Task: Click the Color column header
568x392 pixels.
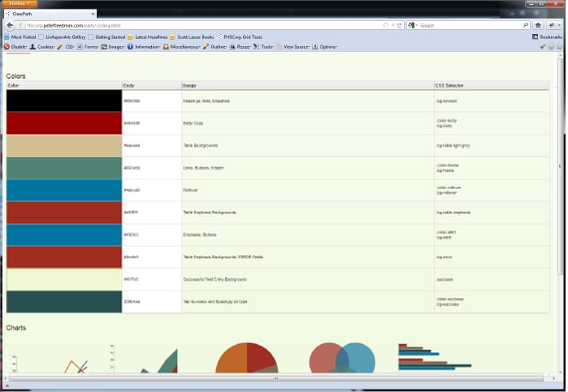Action: pos(64,85)
